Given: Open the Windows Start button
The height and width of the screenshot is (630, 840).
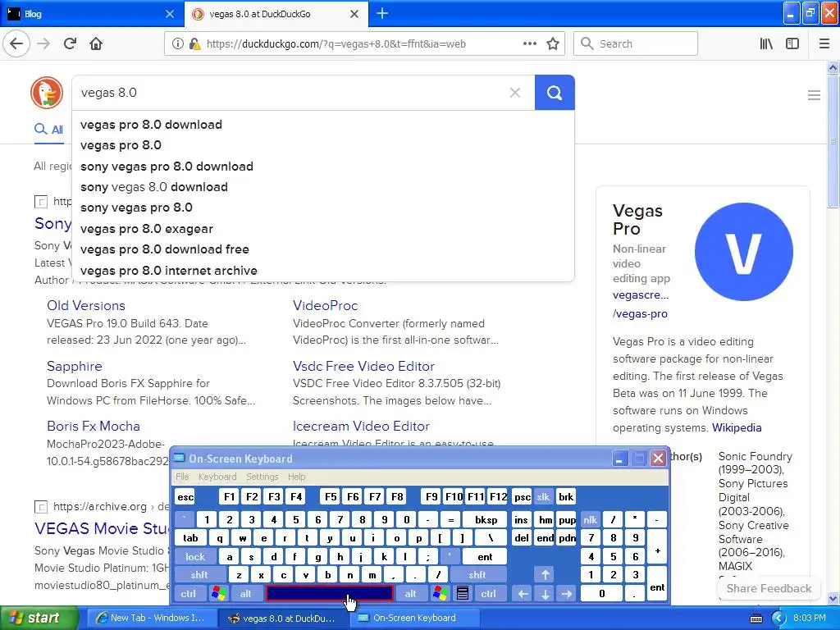Looking at the screenshot, I should point(39,618).
